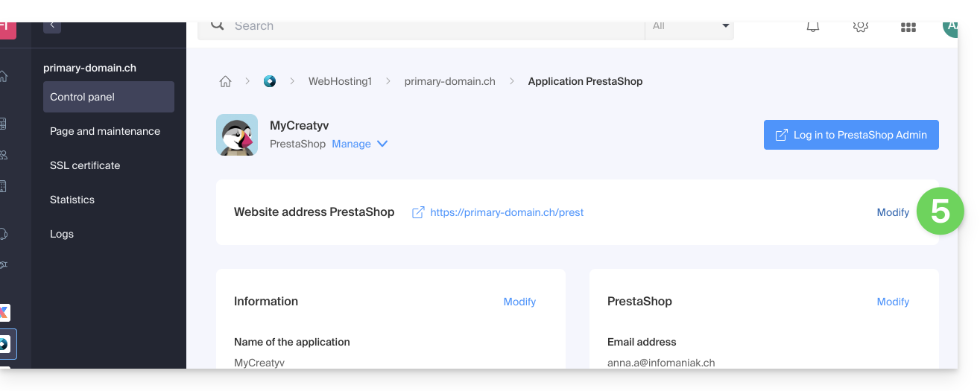This screenshot has width=980, height=391.
Task: Expand the Manage dropdown under MyCreatyv
Action: (360, 144)
